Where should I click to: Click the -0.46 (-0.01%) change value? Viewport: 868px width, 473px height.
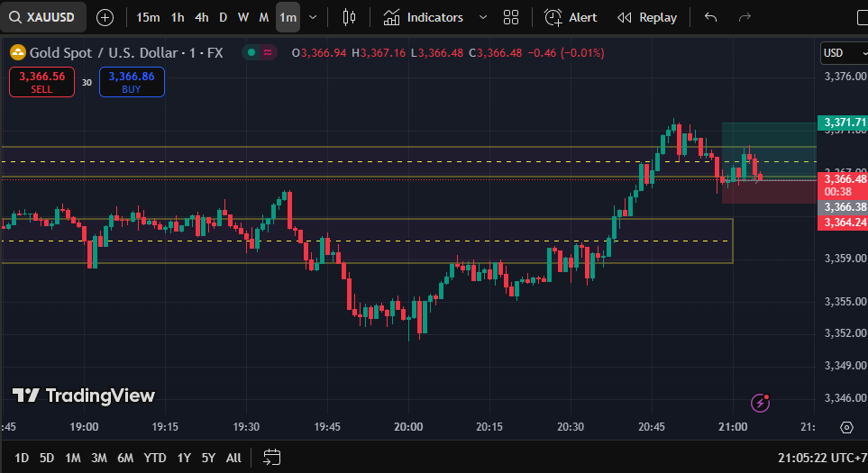pyautogui.click(x=566, y=53)
